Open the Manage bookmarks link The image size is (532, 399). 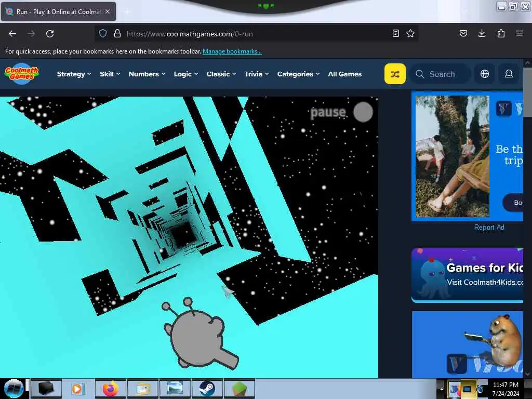(x=232, y=51)
